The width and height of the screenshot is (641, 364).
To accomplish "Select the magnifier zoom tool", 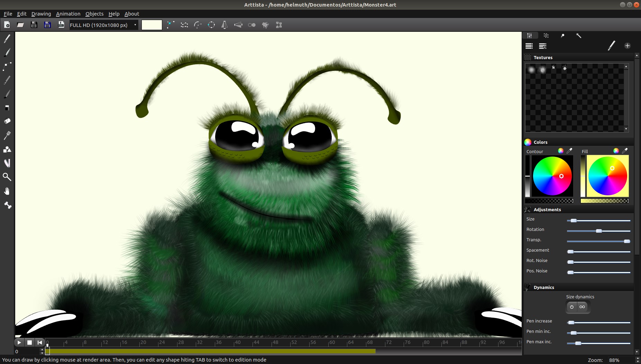I will pyautogui.click(x=7, y=177).
